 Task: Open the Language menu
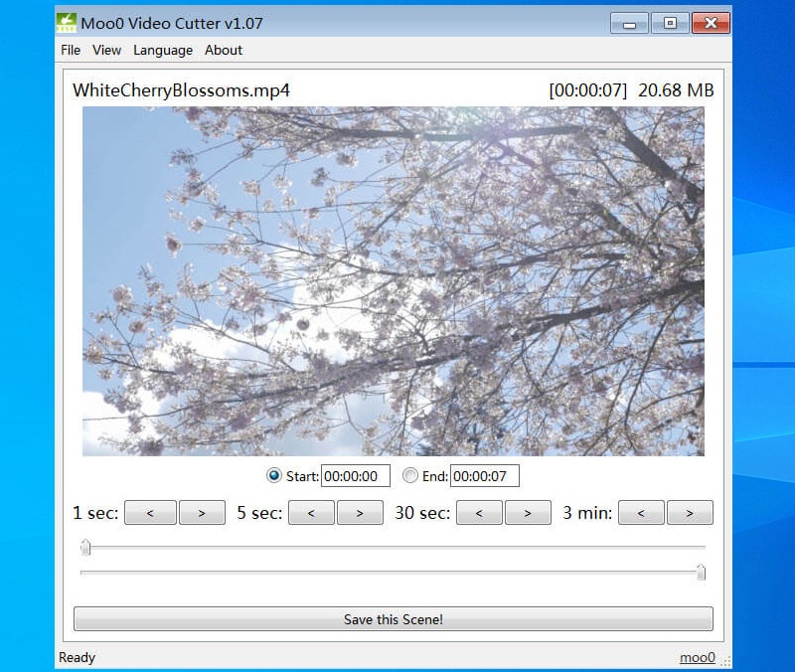tap(163, 50)
